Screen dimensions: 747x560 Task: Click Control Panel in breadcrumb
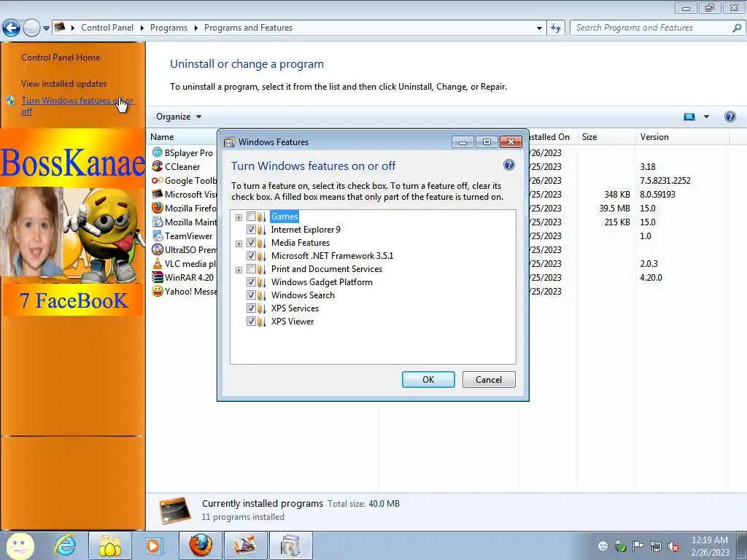107,28
